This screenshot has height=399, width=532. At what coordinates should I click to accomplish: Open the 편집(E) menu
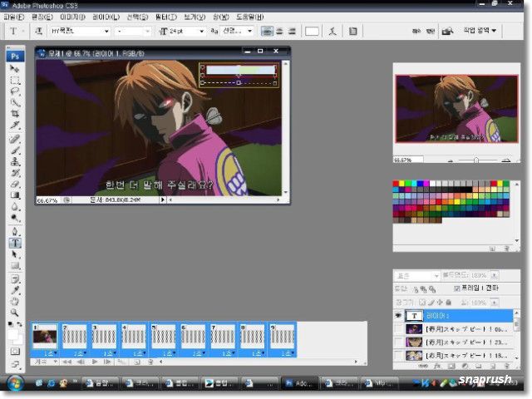coord(42,17)
